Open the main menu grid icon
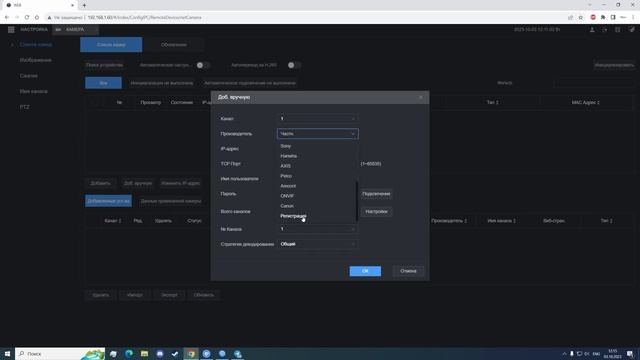This screenshot has height=360, width=640. [11, 29]
